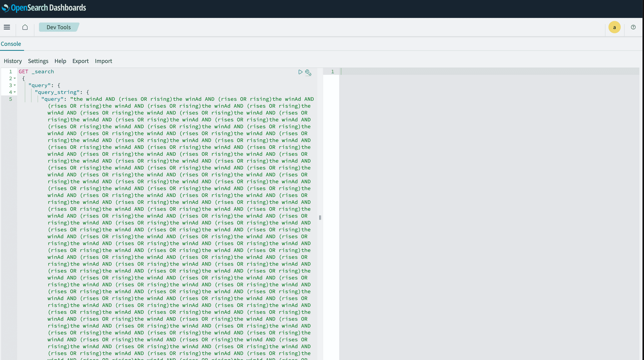Open the wrench request options icon

(308, 73)
